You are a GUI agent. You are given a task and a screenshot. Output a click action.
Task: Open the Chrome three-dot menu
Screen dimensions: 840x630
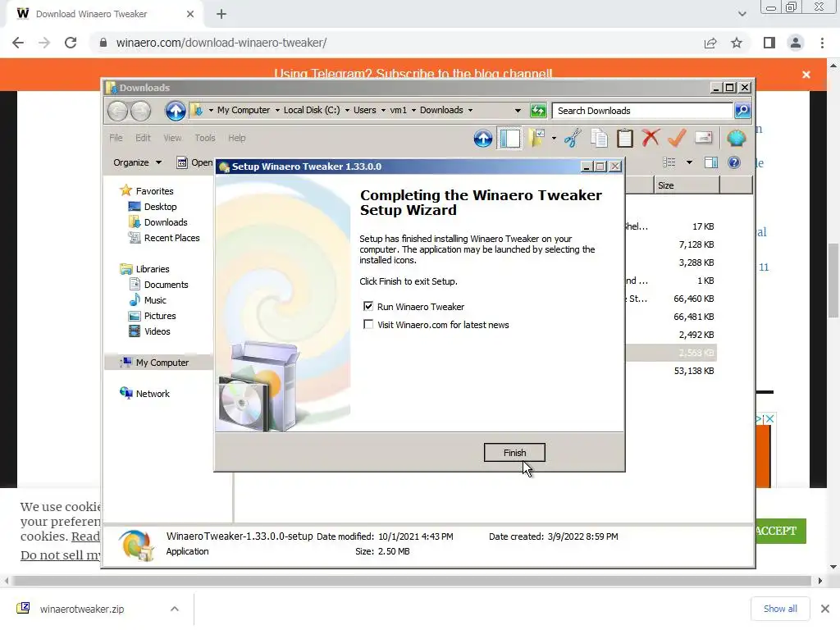tap(822, 43)
